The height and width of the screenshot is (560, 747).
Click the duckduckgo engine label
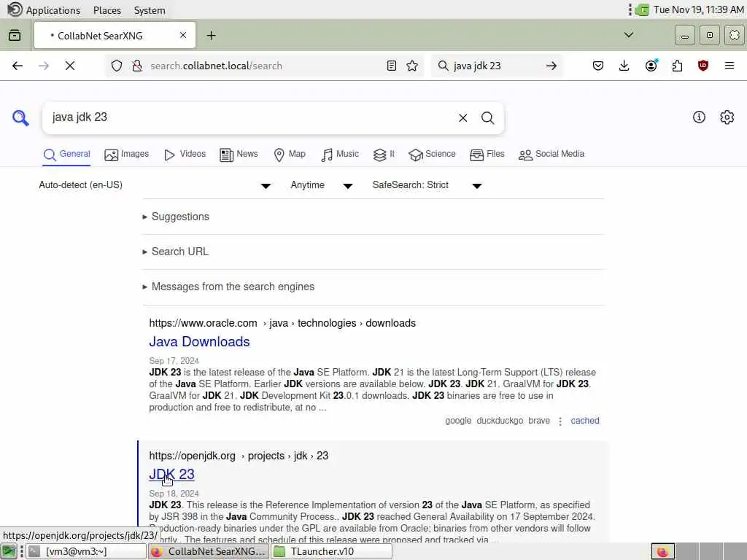coord(500,421)
